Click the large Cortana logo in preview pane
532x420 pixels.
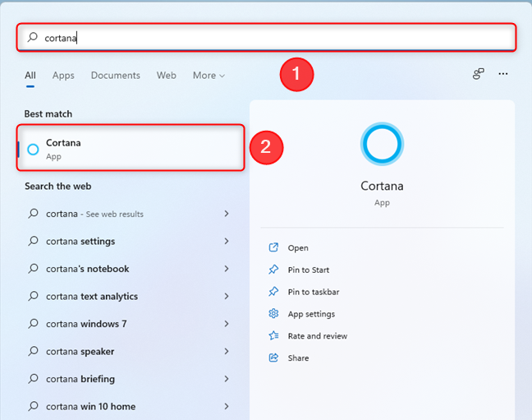point(382,144)
